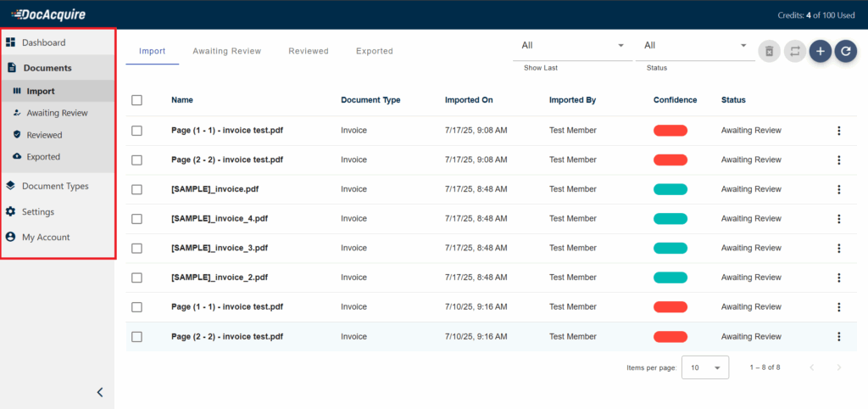Viewport: 868px width, 409px height.
Task: Click the trash delete icon in toolbar
Action: tap(769, 52)
